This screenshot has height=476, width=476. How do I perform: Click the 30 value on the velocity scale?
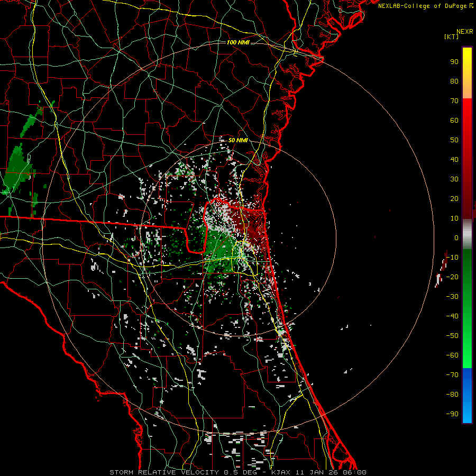tap(454, 179)
